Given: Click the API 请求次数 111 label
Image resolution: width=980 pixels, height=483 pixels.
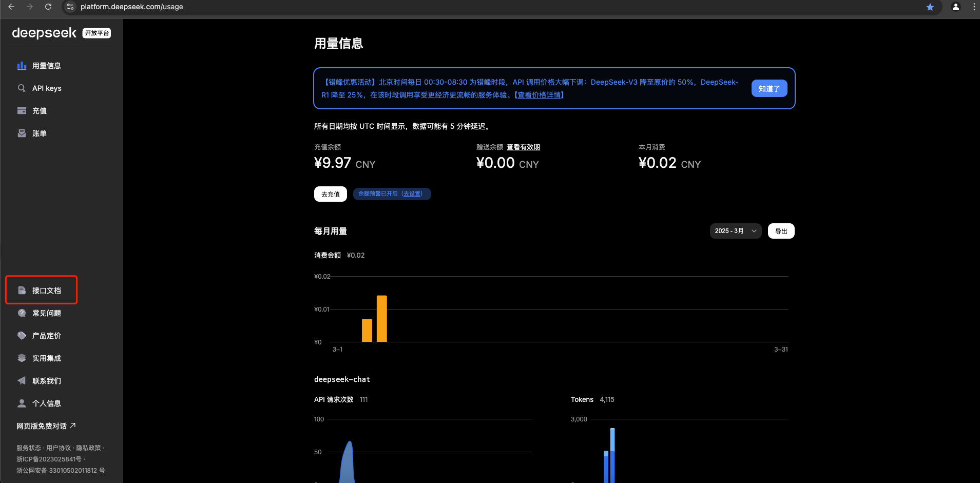Looking at the screenshot, I should pyautogui.click(x=341, y=399).
